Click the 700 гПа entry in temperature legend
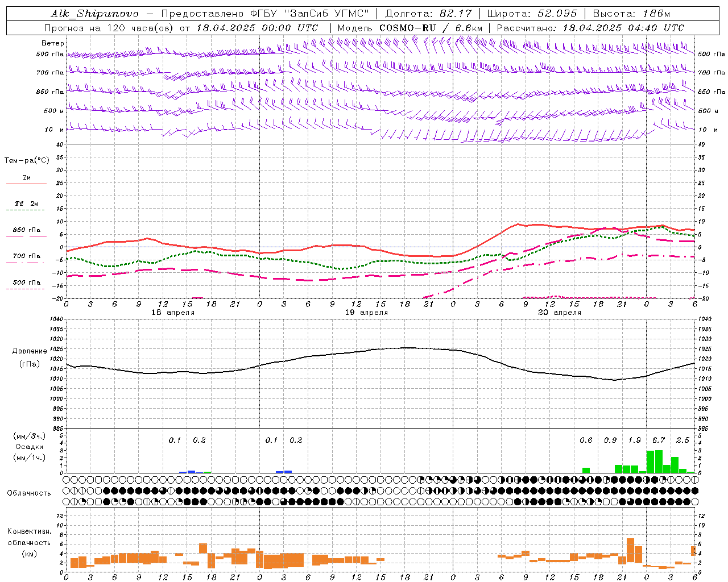Screen dimensions: 728x582 (x=26, y=256)
